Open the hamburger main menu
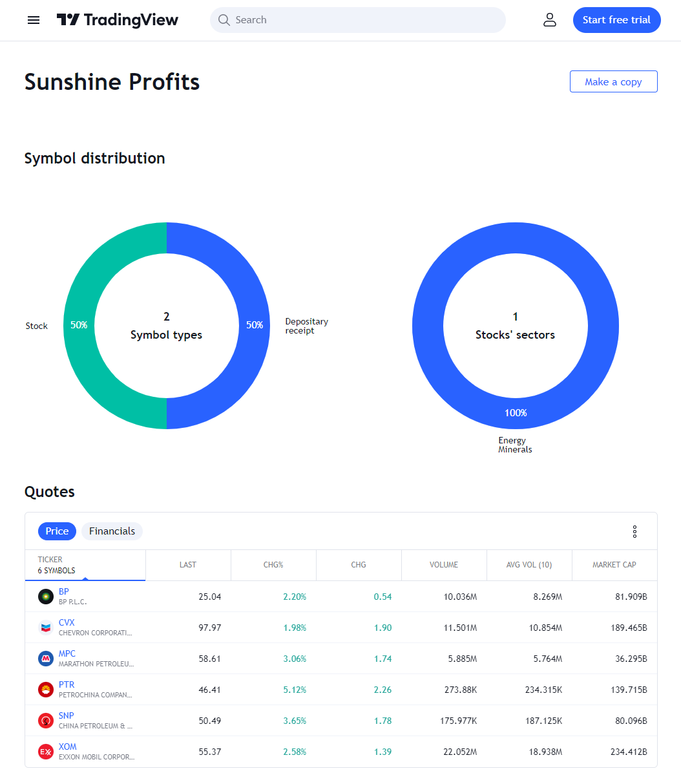This screenshot has width=681, height=784. (x=34, y=20)
